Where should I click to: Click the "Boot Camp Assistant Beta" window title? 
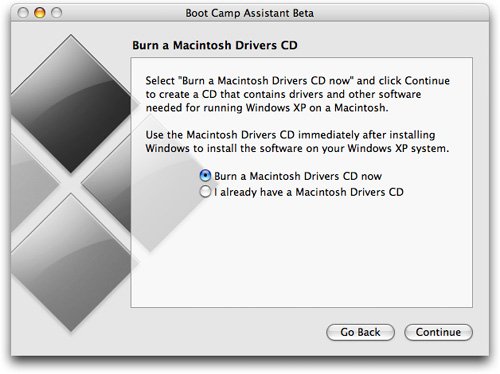click(x=249, y=13)
